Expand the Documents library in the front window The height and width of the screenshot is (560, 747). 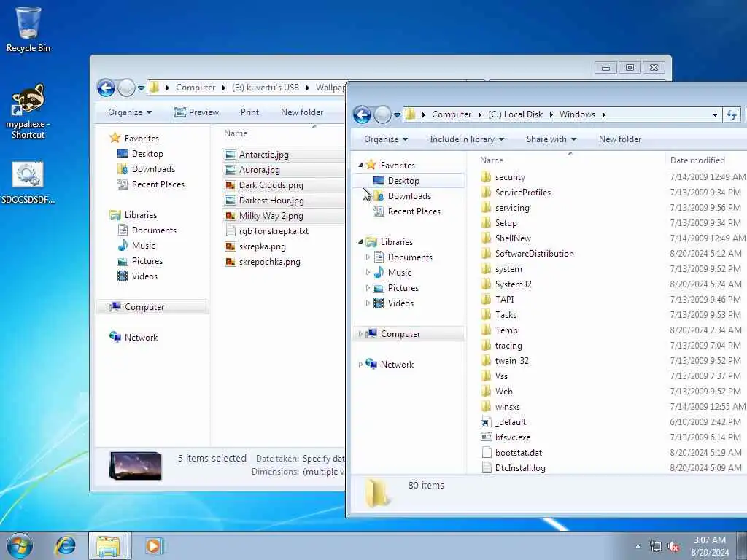(368, 257)
